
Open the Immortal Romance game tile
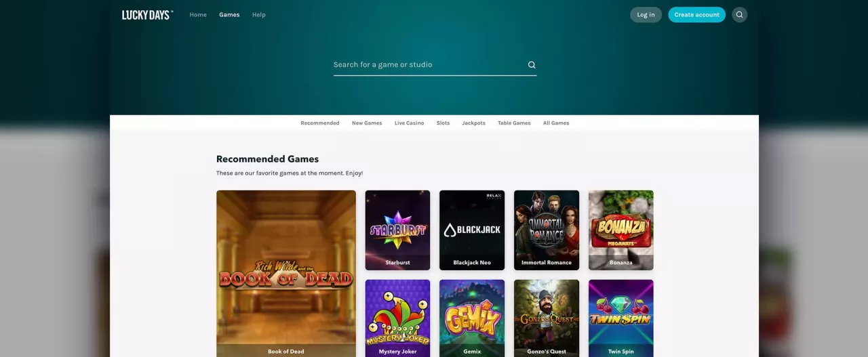547,230
